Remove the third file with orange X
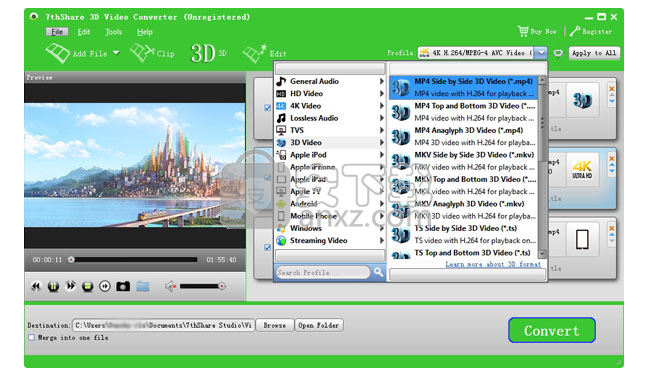 tap(612, 228)
